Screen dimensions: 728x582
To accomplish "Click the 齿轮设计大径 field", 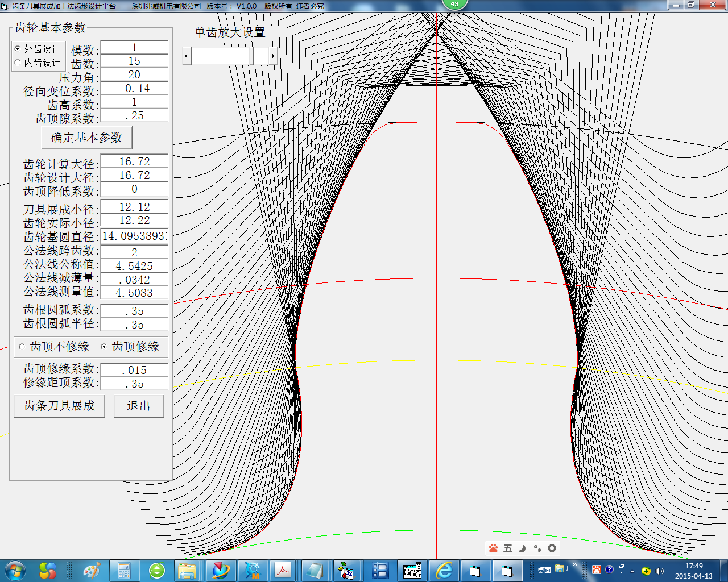I will 134,175.
